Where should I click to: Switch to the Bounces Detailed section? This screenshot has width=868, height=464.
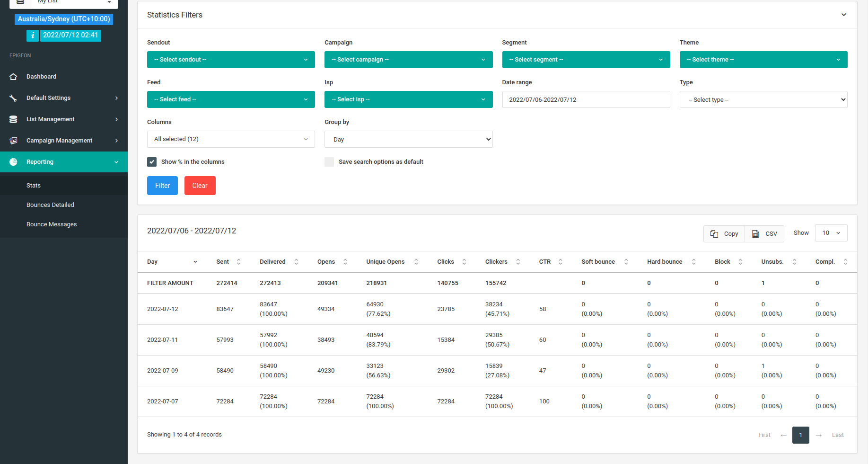(x=50, y=205)
